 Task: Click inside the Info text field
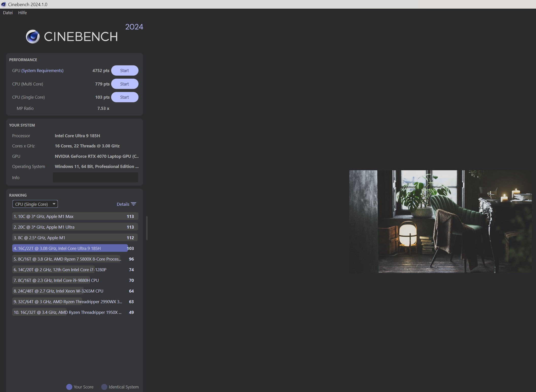tap(95, 177)
